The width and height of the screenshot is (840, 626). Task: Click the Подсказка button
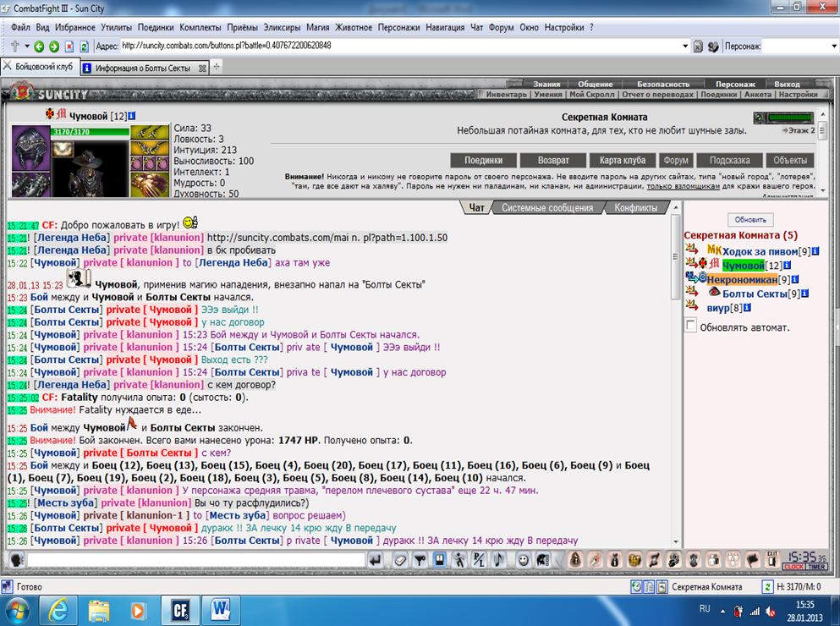pyautogui.click(x=730, y=160)
